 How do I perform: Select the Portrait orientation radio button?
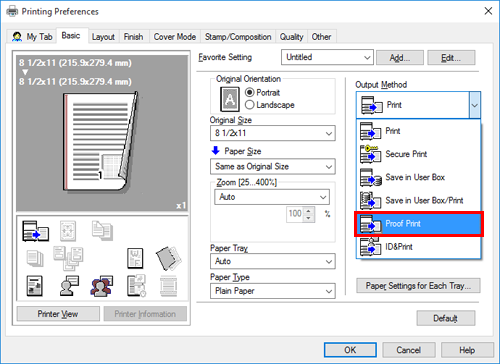[250, 92]
